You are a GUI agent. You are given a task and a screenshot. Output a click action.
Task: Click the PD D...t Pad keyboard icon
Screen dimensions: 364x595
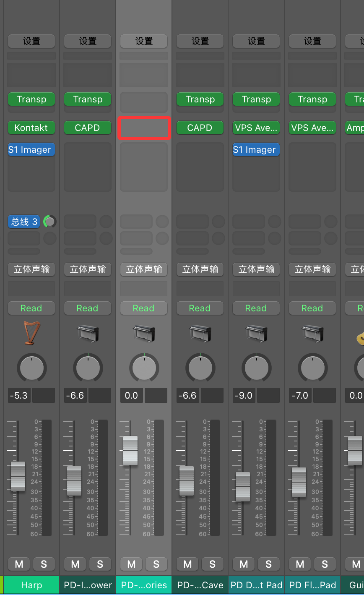pyautogui.click(x=256, y=333)
